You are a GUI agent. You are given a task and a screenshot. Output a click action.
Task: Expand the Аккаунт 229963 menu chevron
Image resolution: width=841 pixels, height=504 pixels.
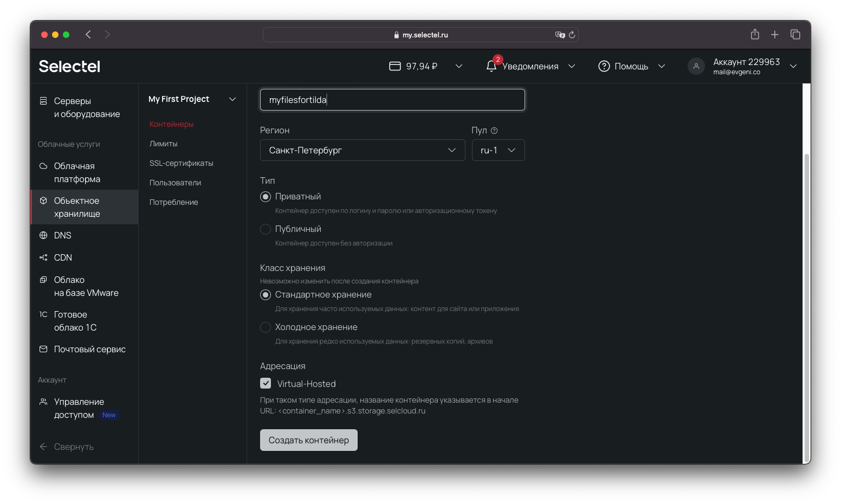pyautogui.click(x=793, y=66)
